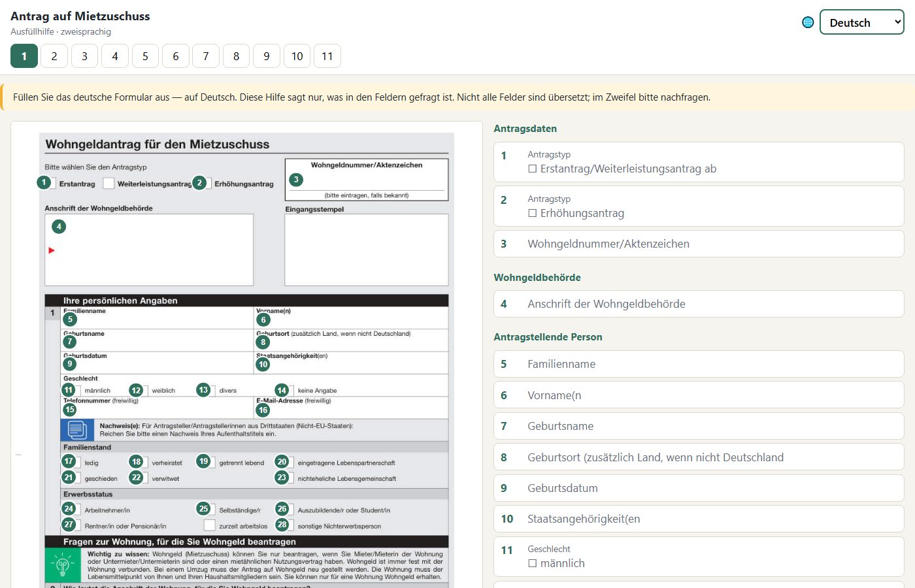Select marker 10 under Staatsangehörigkeit on form
The width and height of the screenshot is (915, 588).
point(263,365)
